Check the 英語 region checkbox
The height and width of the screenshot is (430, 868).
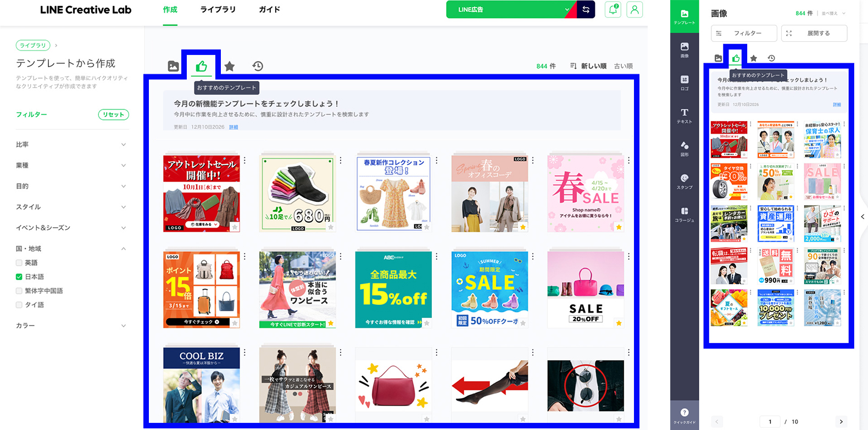click(x=19, y=263)
